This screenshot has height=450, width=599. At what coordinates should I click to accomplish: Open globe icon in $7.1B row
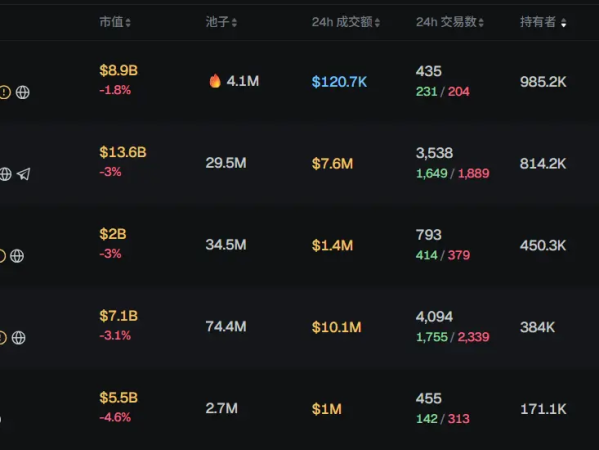point(18,337)
